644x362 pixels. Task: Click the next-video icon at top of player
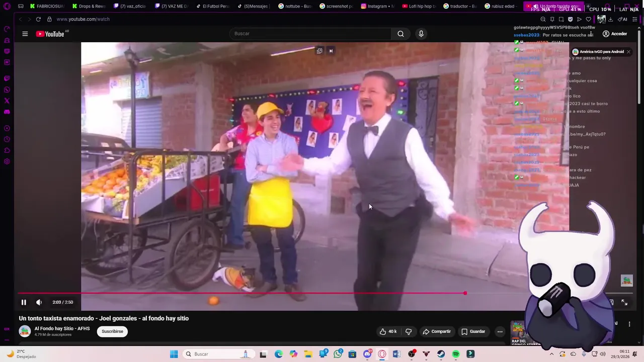[331, 51]
